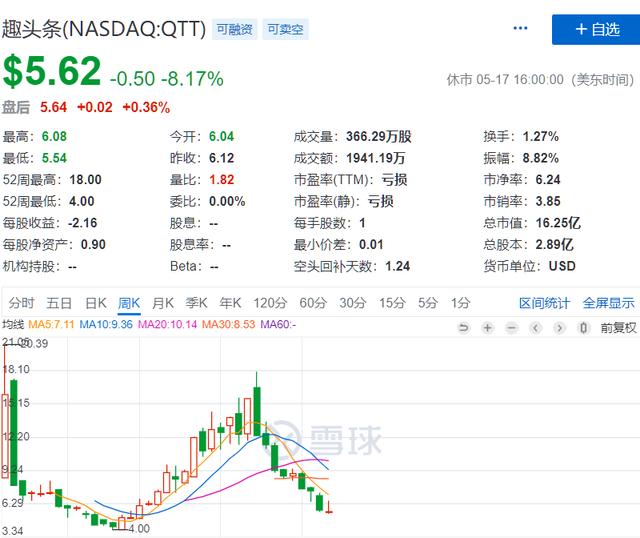Click the 4.00 low marker on chart
Viewport: 640px width, 538px height.
pyautogui.click(x=139, y=529)
